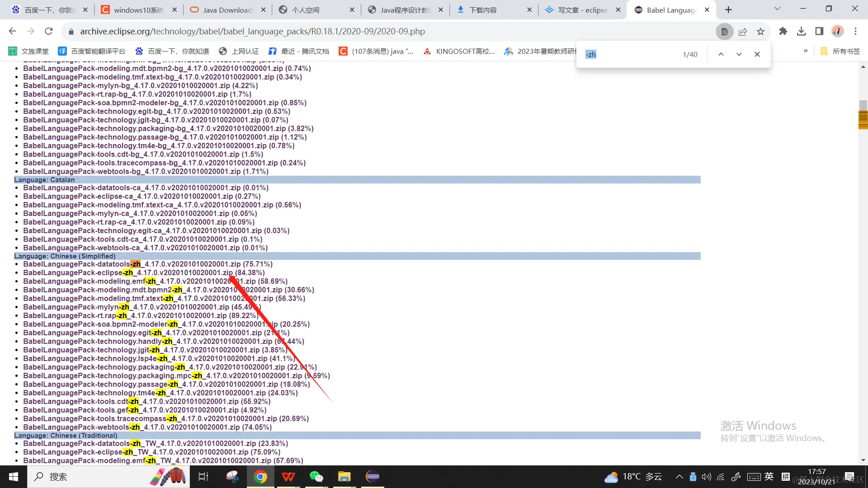Open the tab search dropdown arrow
This screenshot has width=868, height=488.
tap(777, 9)
